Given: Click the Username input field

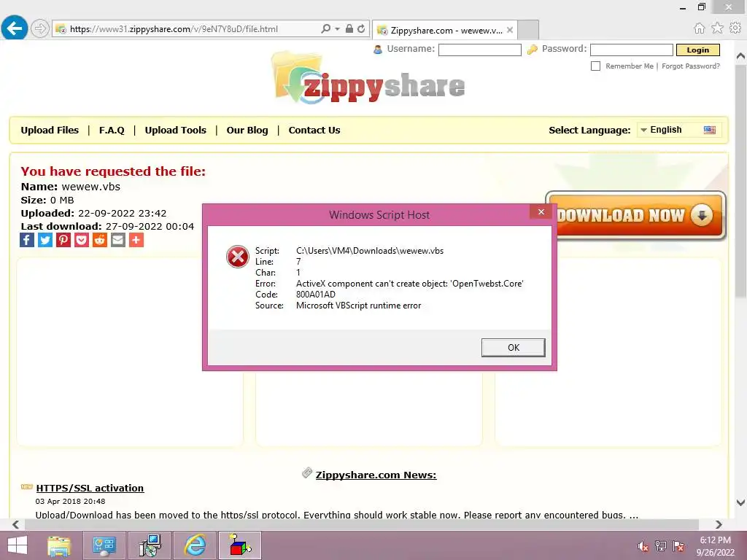Looking at the screenshot, I should tap(480, 50).
